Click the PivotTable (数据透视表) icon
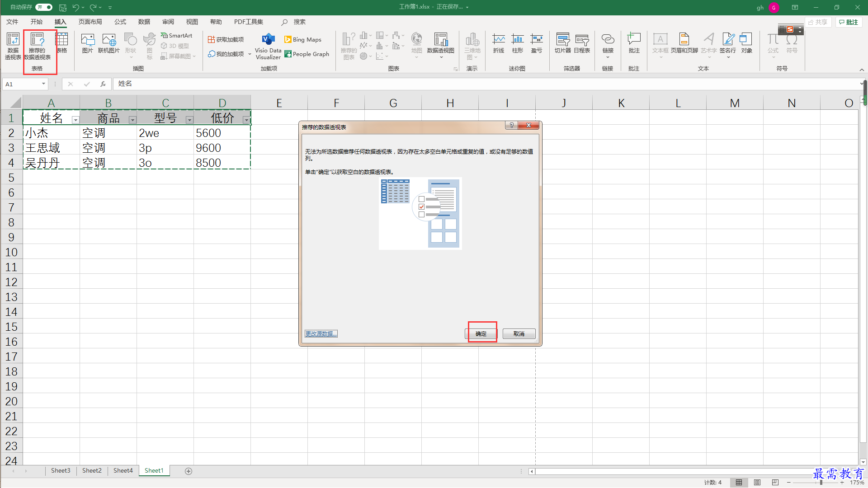Image resolution: width=868 pixels, height=488 pixels. point(13,46)
